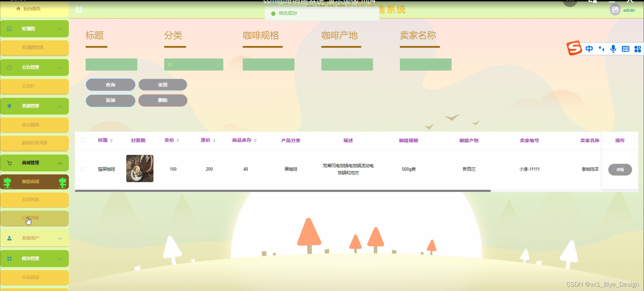
Task: Click the 猫屎咖啡 cover thumbnail
Action: (140, 168)
